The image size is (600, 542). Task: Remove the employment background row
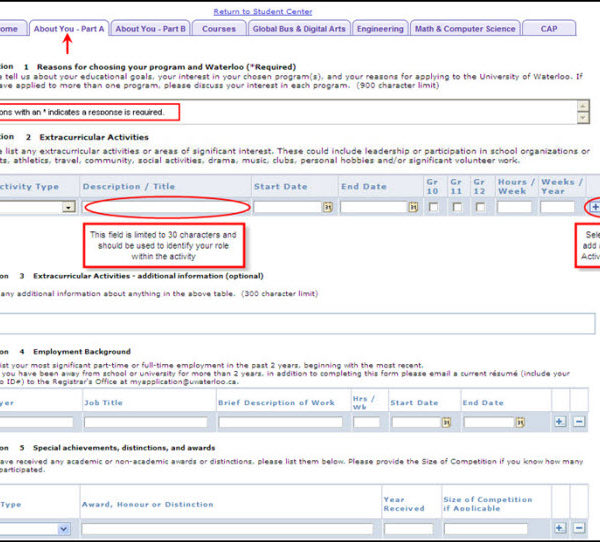[x=579, y=423]
